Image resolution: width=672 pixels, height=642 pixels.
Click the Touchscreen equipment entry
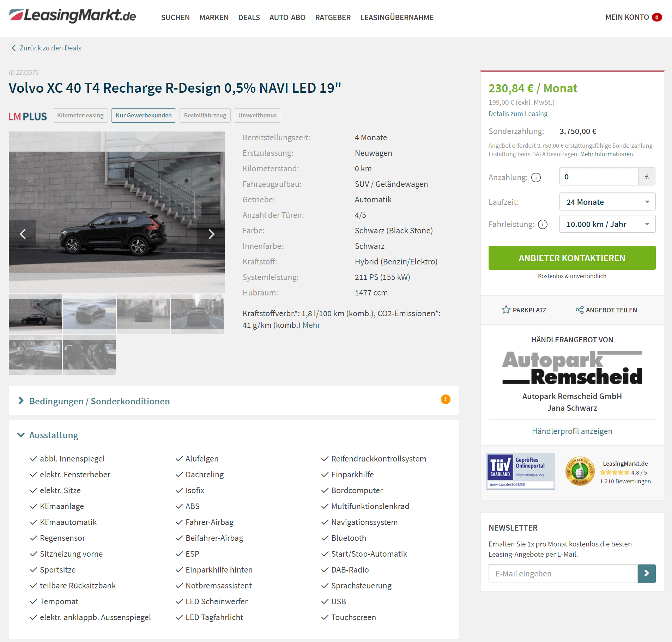point(349,617)
